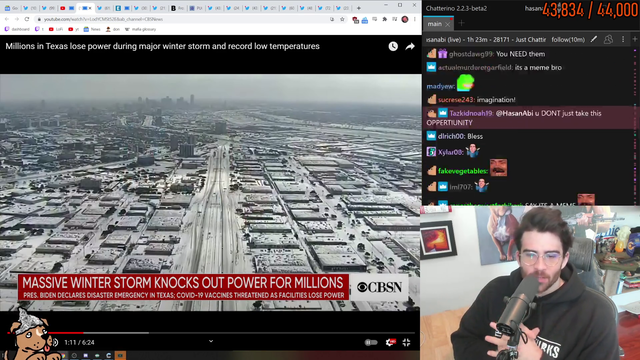This screenshot has width=640, height=360.
Task: Click the Share arrow on video
Action: coord(410,47)
